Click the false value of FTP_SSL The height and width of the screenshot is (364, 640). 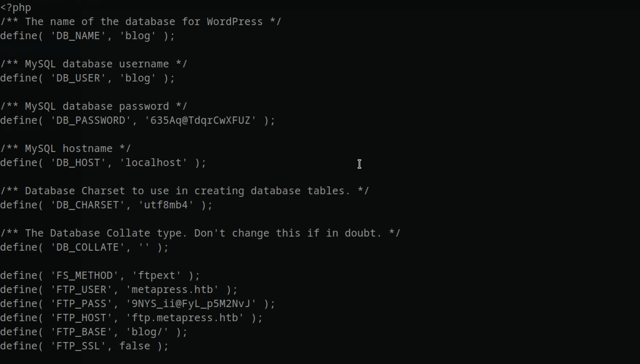coord(135,346)
